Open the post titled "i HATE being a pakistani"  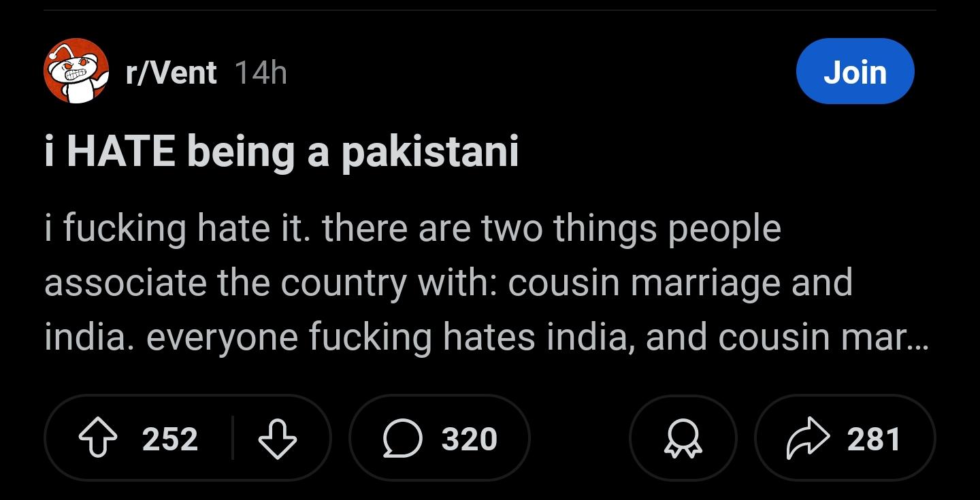coord(281,151)
